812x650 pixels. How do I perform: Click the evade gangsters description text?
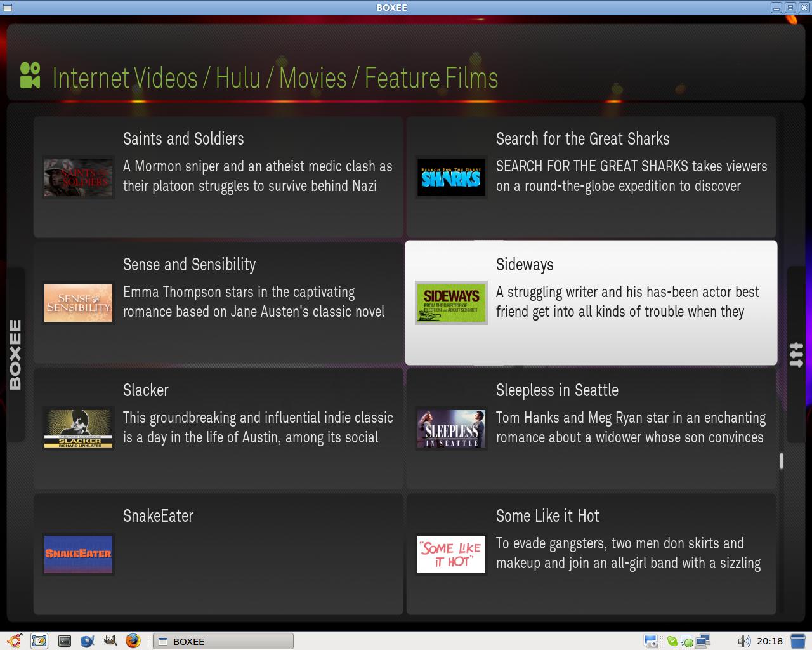tap(628, 553)
